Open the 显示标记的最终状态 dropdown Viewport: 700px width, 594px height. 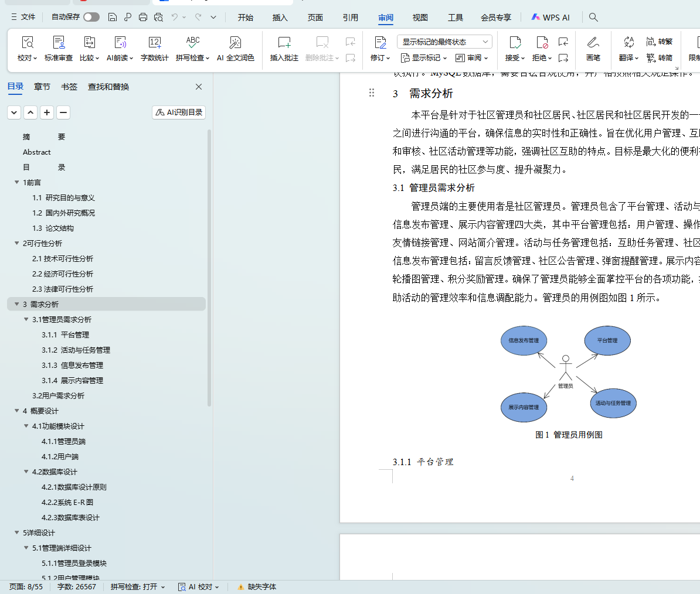pos(445,42)
